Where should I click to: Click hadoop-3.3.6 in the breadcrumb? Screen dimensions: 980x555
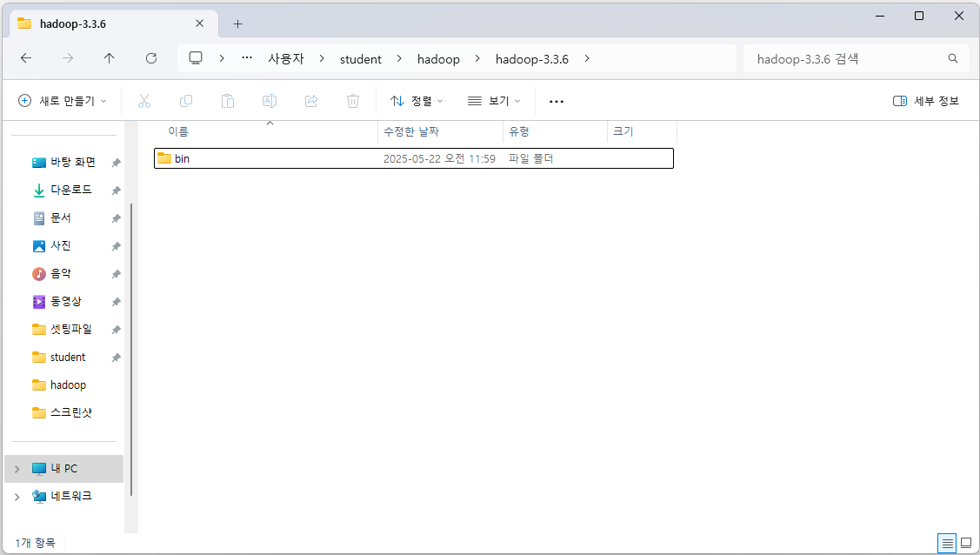(x=532, y=59)
